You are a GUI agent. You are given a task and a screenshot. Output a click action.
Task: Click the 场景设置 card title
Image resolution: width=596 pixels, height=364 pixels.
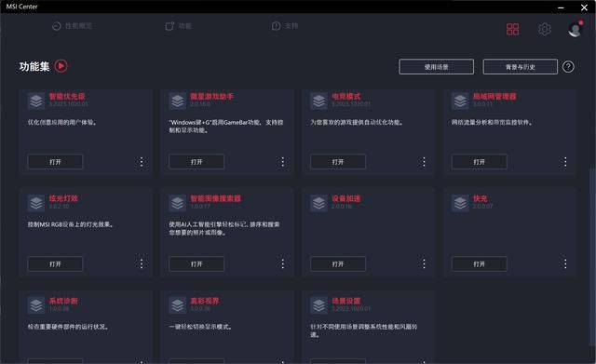(345, 301)
